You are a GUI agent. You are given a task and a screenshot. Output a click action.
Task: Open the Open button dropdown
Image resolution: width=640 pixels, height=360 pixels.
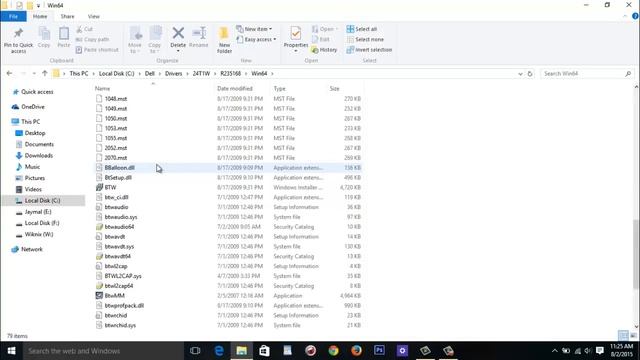(337, 29)
